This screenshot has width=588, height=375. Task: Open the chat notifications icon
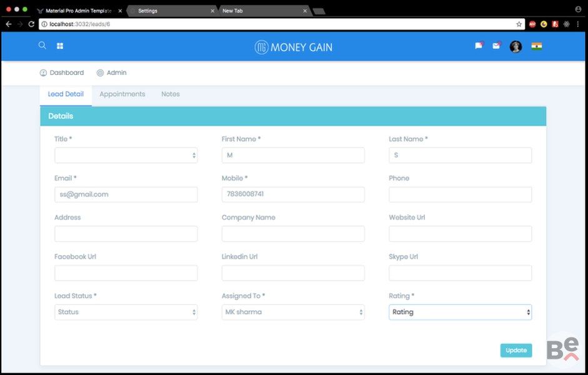pos(479,46)
